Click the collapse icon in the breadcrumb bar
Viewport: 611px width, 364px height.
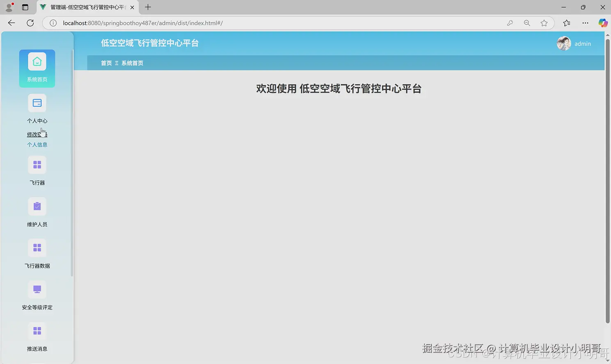pyautogui.click(x=117, y=63)
